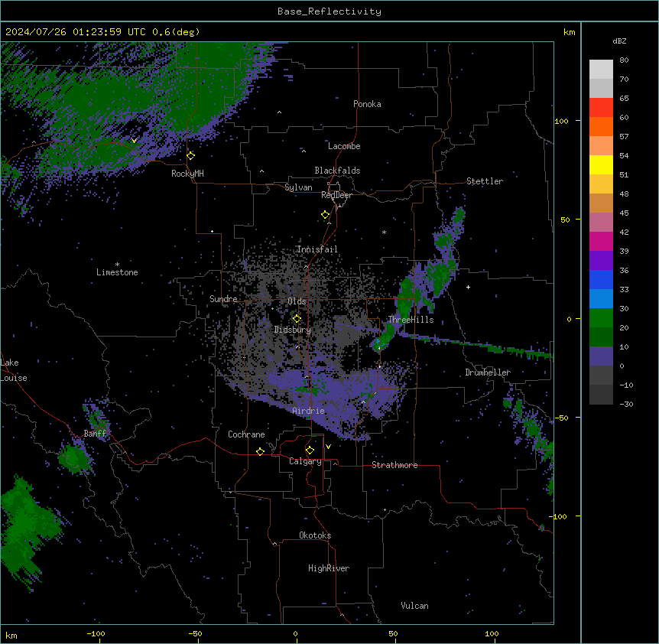Select the magenta 42-39 dBZ legend swatch
The image size is (659, 644).
pos(601,241)
